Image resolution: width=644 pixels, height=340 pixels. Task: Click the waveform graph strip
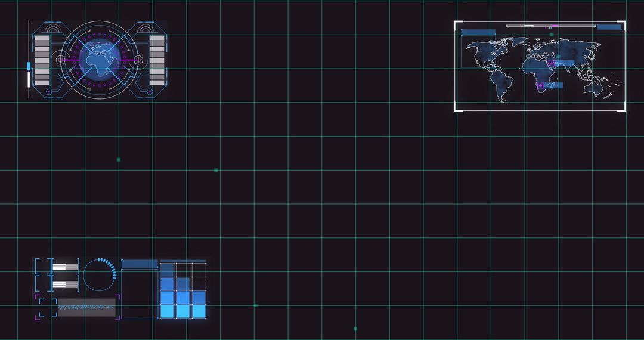86,307
